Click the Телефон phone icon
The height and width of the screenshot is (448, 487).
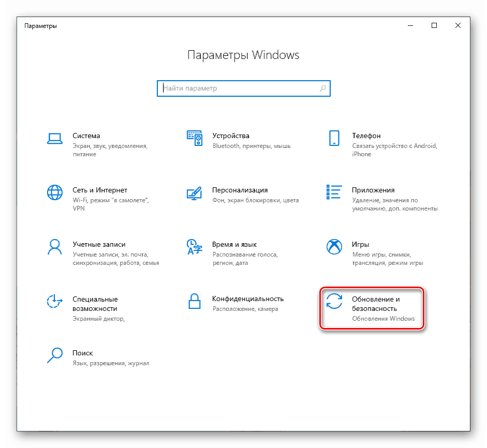click(x=334, y=138)
